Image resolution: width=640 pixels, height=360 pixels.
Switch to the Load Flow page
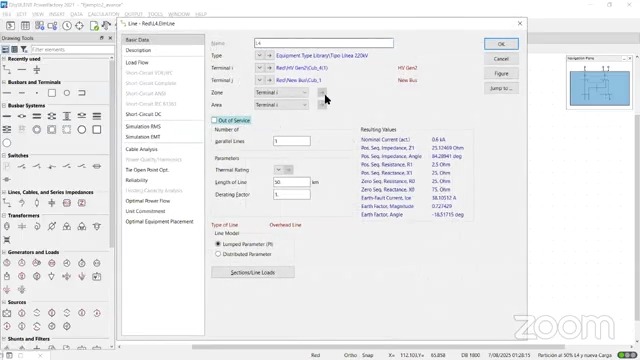click(x=137, y=62)
